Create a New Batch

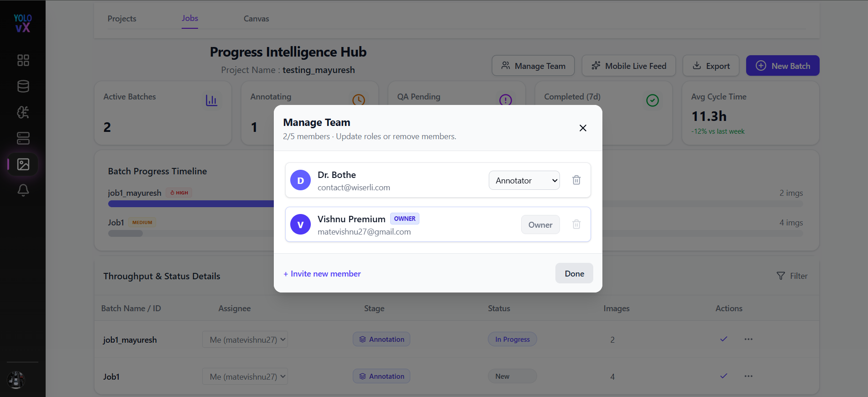pos(783,66)
